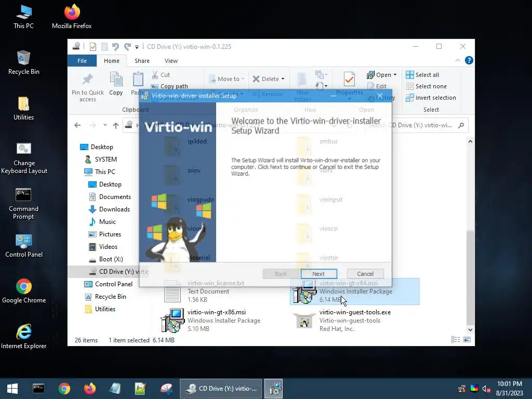
Task: Expand Delete dropdown arrow
Action: pyautogui.click(x=283, y=79)
